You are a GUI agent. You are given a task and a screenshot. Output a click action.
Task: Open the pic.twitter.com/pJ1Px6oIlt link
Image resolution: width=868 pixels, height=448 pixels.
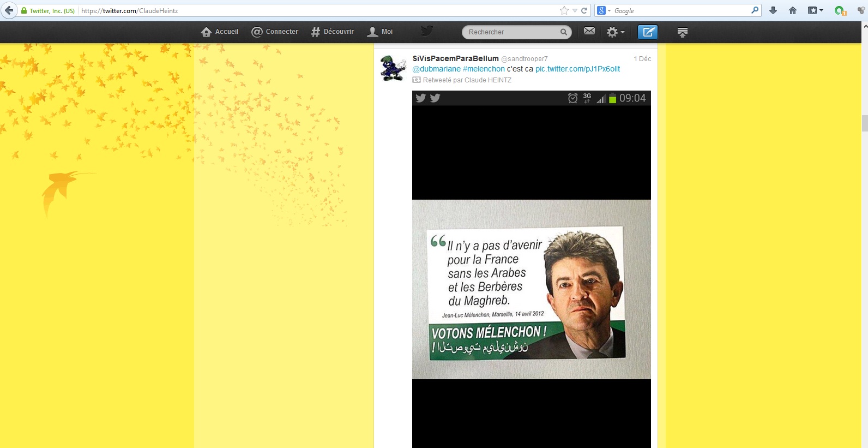(577, 69)
